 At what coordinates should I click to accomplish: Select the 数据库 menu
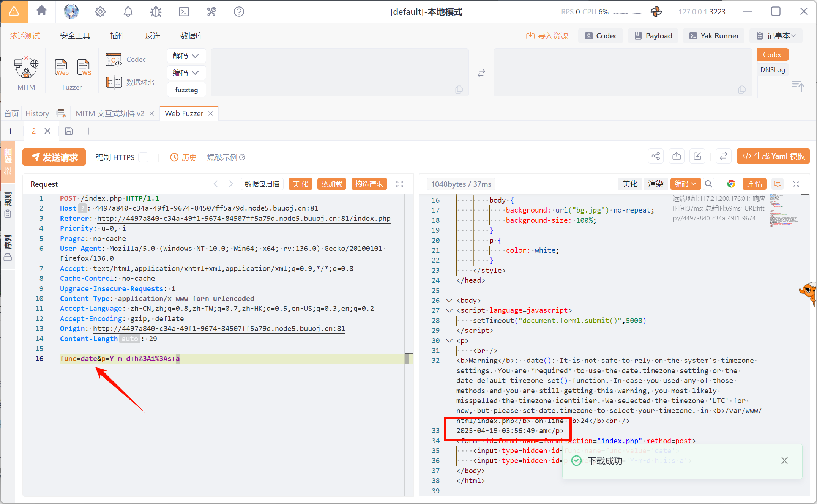tap(192, 36)
